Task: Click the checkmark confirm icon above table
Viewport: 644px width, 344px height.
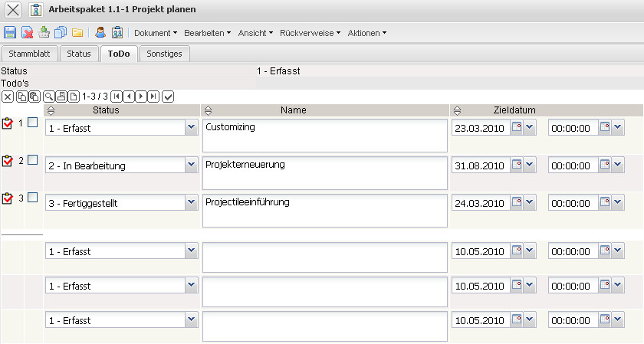Action: click(x=168, y=96)
